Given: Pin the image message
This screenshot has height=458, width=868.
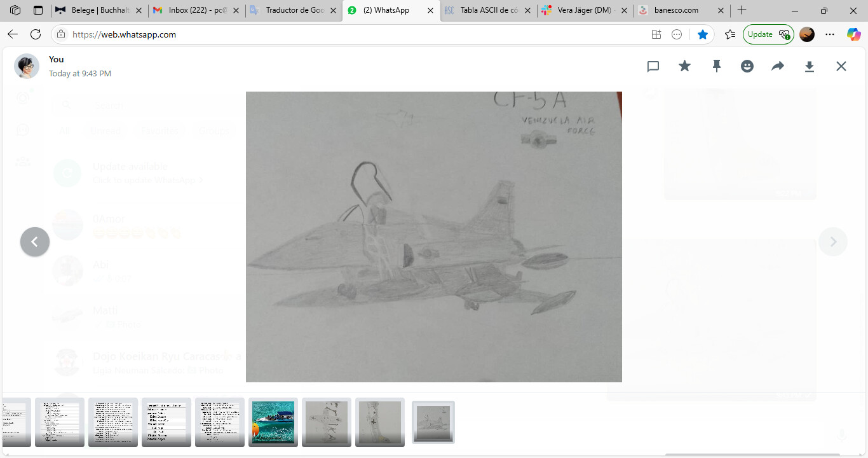Looking at the screenshot, I should [x=716, y=66].
